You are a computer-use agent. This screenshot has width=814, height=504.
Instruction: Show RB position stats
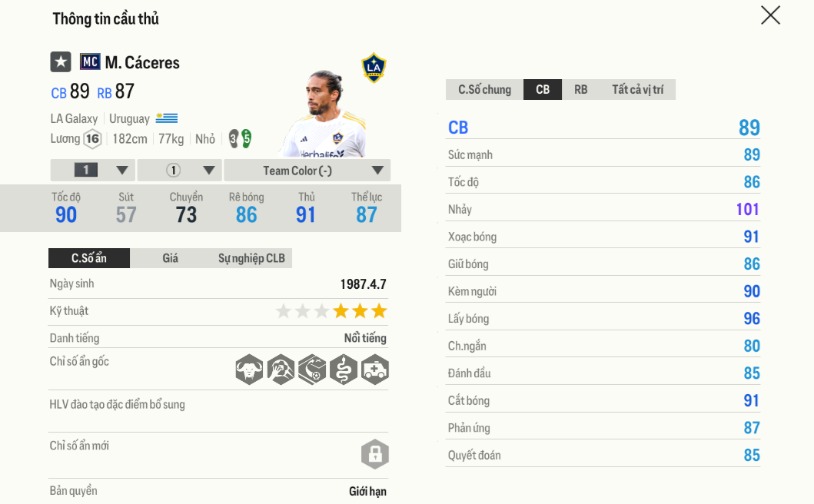580,90
